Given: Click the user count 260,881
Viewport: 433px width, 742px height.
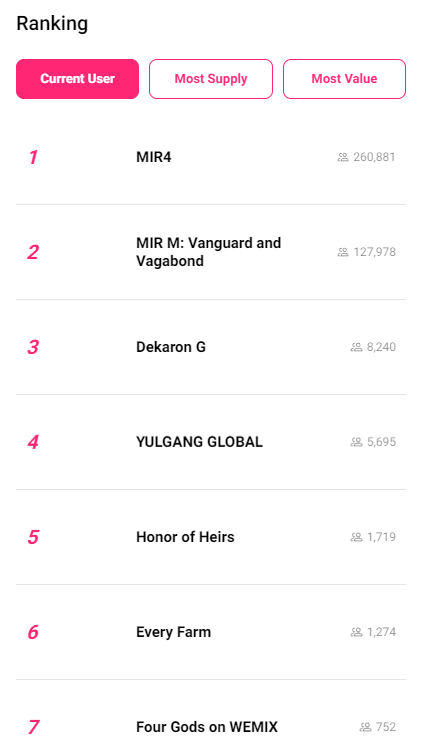Looking at the screenshot, I should pyautogui.click(x=374, y=157).
